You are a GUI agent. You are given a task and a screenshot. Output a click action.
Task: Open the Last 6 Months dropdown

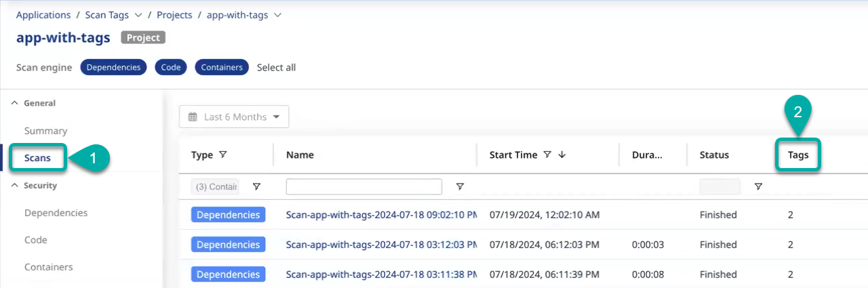click(x=234, y=117)
